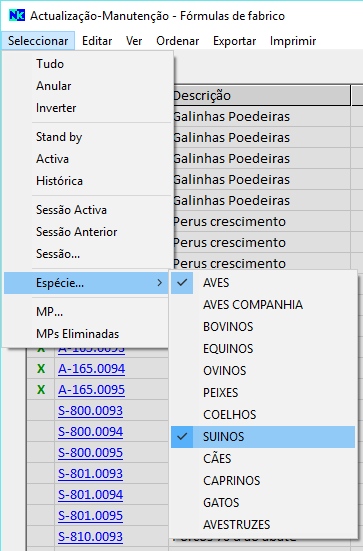Open the Editar menu

[97, 41]
